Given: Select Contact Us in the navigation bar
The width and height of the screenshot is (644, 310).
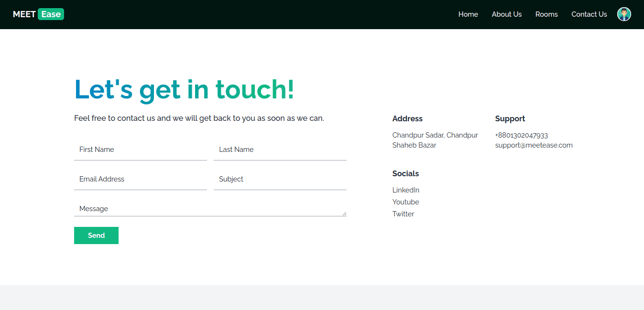Looking at the screenshot, I should (x=589, y=14).
